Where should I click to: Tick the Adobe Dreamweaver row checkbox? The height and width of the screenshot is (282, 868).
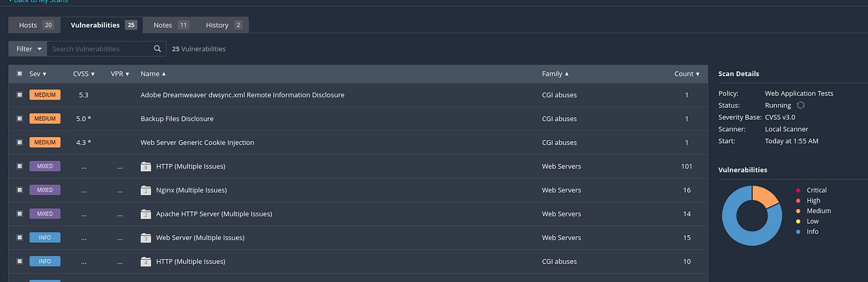[19, 95]
